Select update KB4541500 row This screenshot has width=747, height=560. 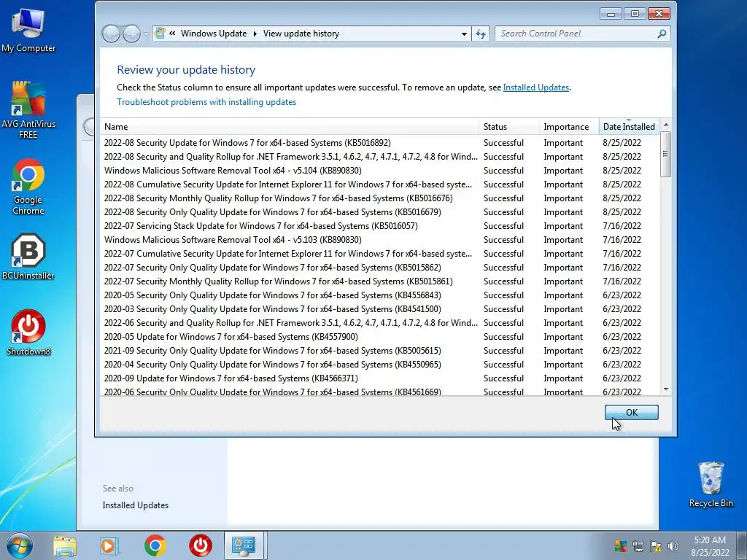[380, 309]
